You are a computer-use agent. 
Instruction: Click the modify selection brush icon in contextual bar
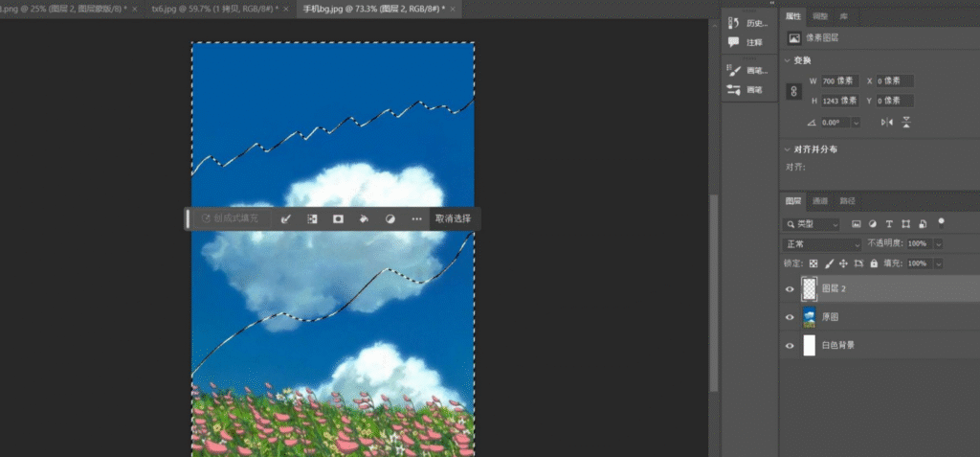point(285,219)
